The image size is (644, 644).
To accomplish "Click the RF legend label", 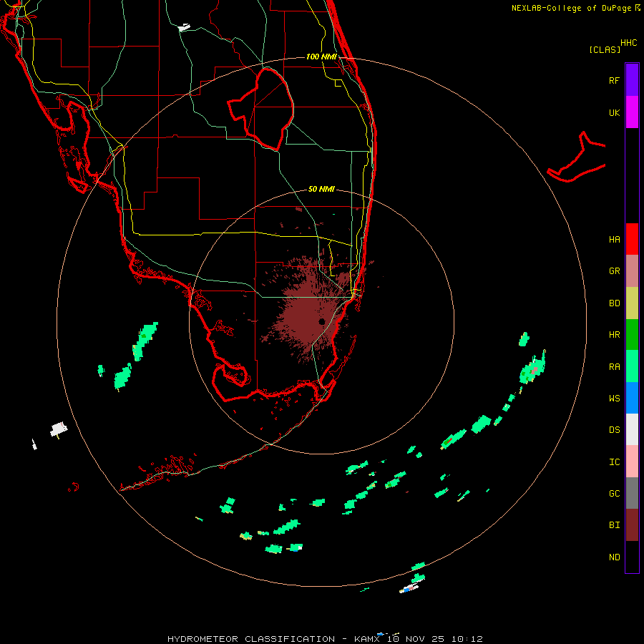I will [614, 80].
